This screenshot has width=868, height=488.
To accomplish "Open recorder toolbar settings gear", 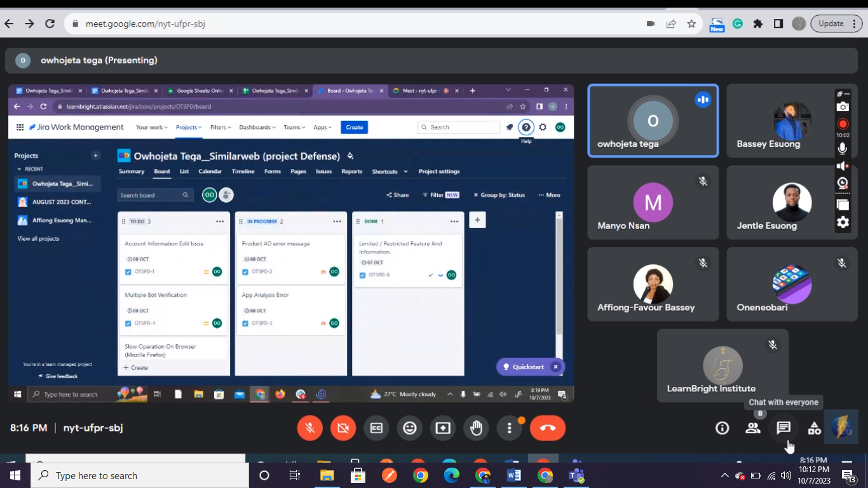I will [x=843, y=222].
